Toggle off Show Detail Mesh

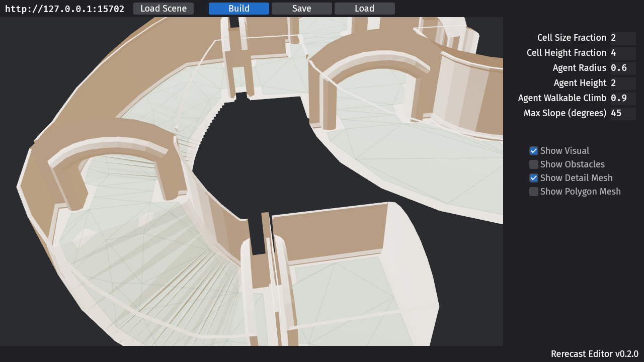[x=533, y=177]
